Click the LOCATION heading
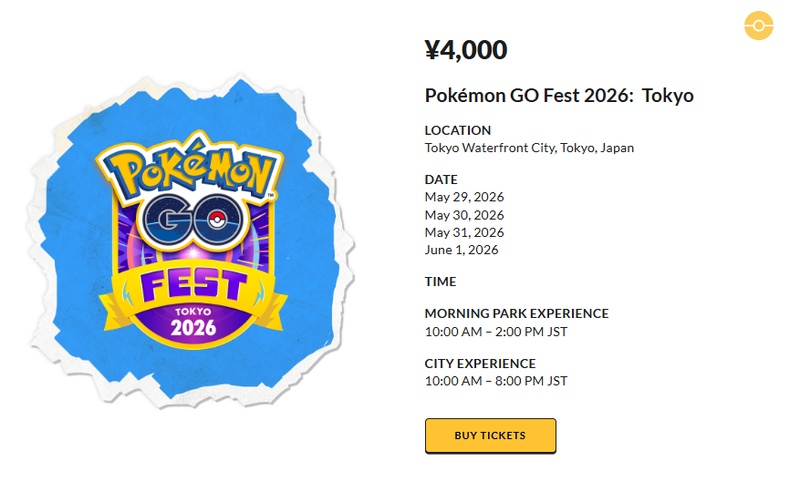Screen dimensions: 800x492 [x=457, y=130]
